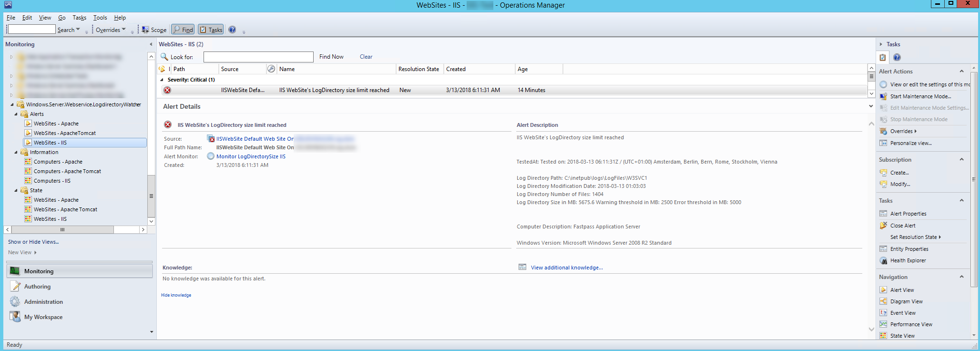The width and height of the screenshot is (980, 351).
Task: Collapse the Monitoring navigation pane
Action: [x=151, y=44]
